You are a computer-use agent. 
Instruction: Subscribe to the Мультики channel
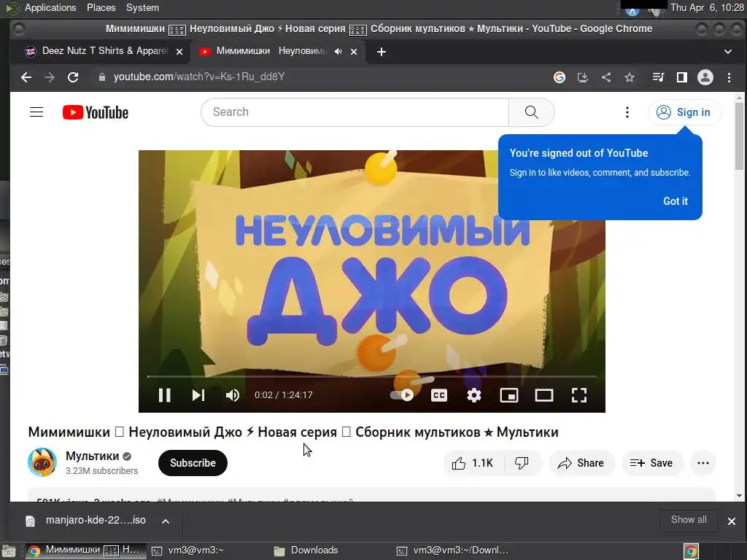[x=193, y=463]
